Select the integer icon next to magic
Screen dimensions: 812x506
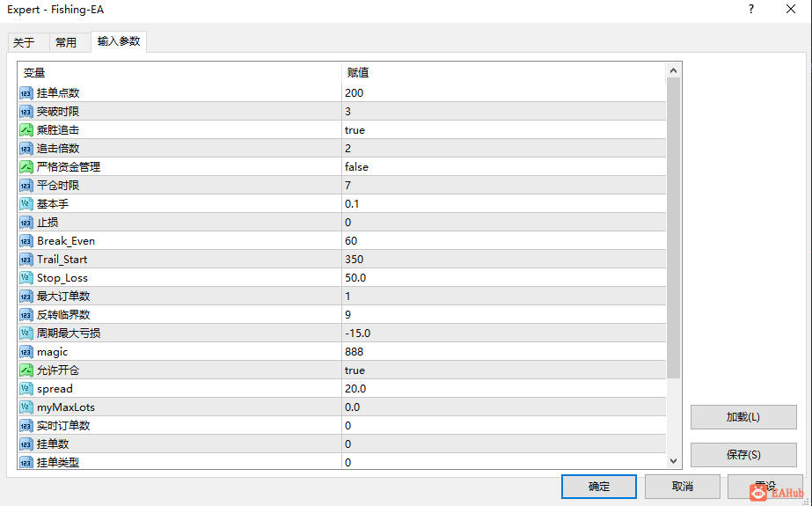pos(26,352)
